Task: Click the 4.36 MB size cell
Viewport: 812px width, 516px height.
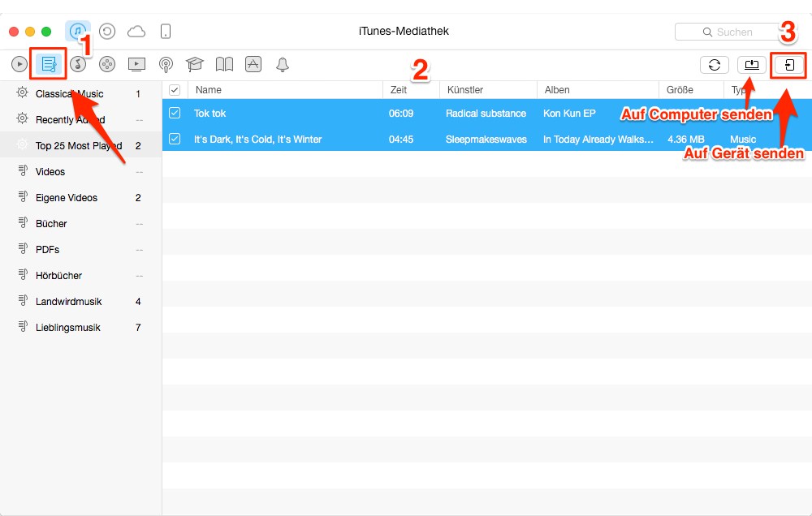Action: pyautogui.click(x=685, y=140)
